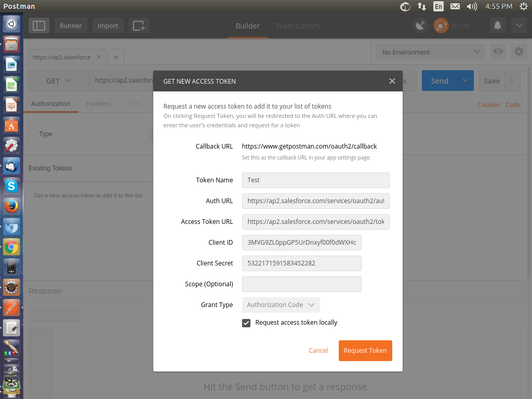Click the Auth URL field
This screenshot has width=532, height=399.
click(x=315, y=201)
